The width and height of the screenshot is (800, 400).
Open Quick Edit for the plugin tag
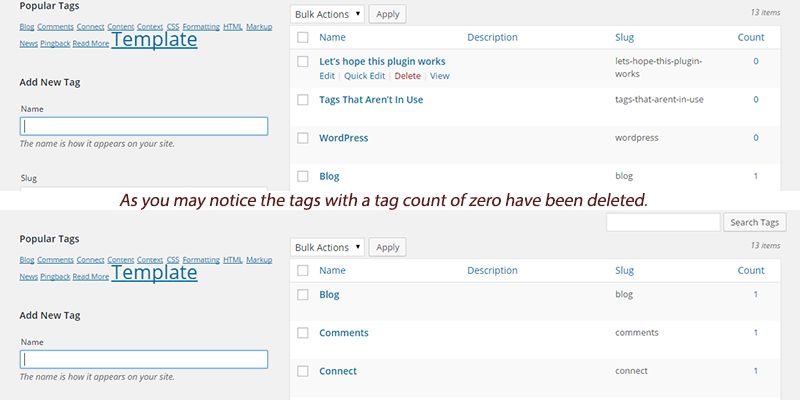[x=365, y=76]
